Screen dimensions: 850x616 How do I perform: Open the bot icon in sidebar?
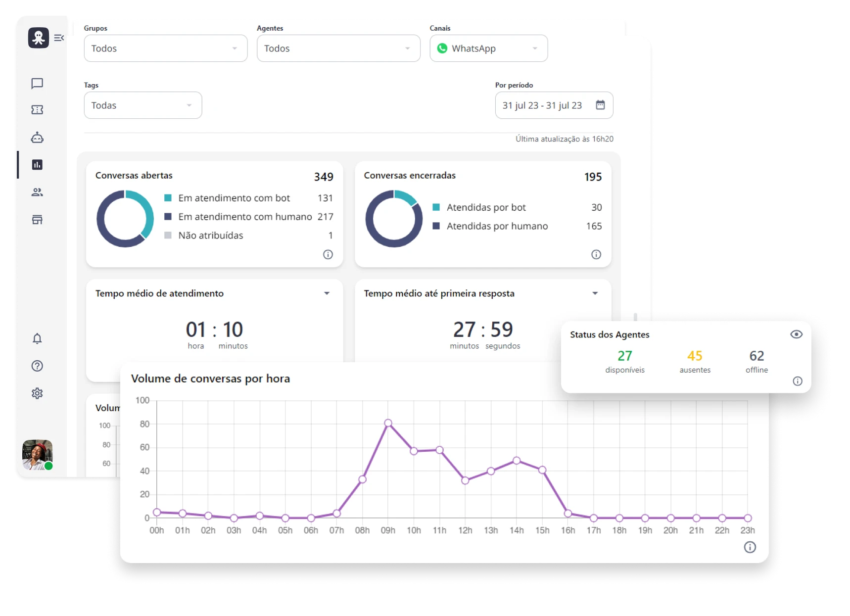(37, 138)
